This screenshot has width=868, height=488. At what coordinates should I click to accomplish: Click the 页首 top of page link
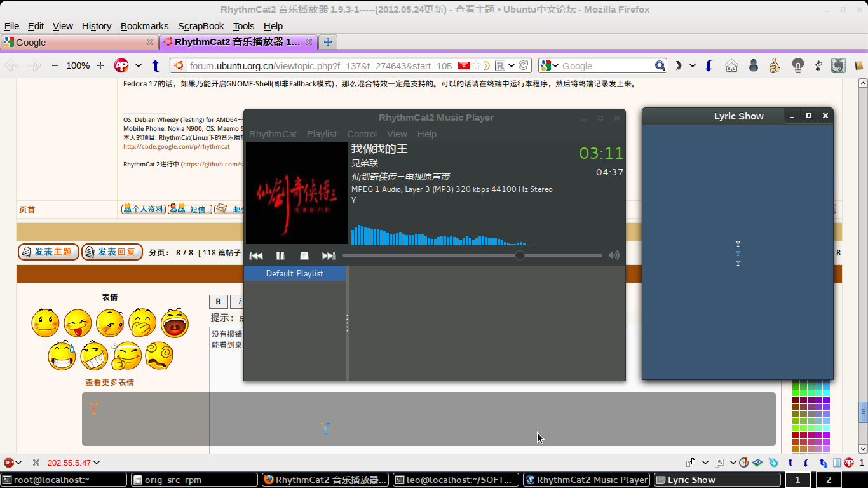point(27,209)
